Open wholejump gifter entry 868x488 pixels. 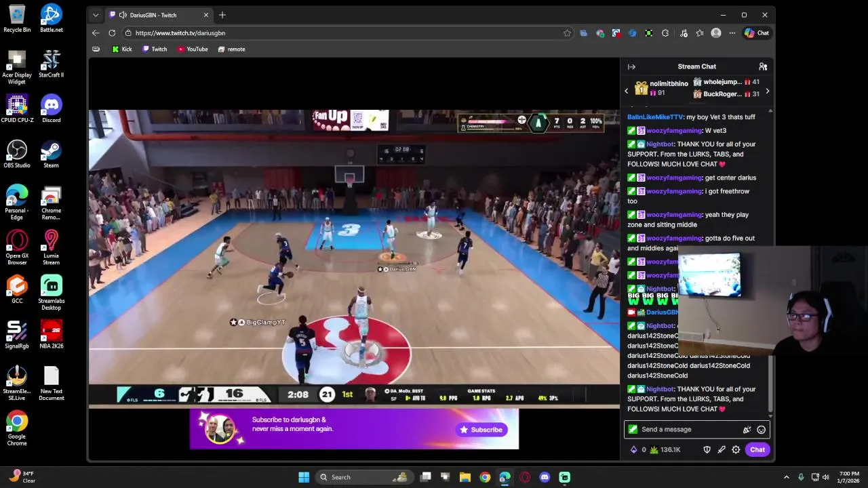pos(726,82)
